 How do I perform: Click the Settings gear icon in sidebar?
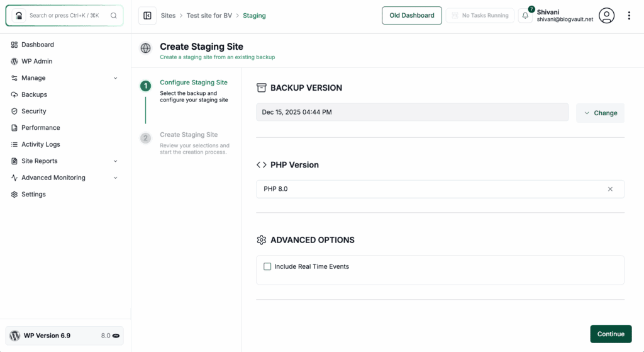tap(14, 195)
